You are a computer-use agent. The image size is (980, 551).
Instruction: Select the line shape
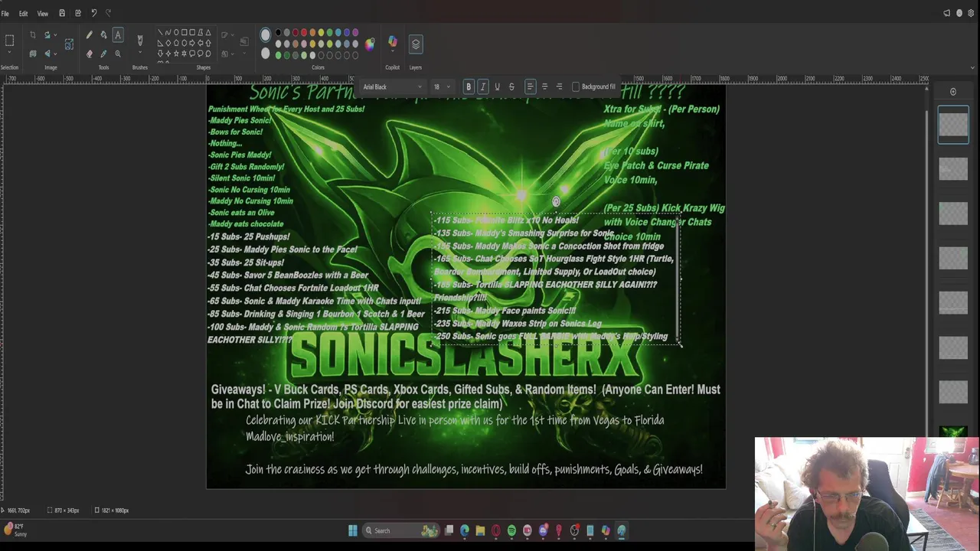160,33
